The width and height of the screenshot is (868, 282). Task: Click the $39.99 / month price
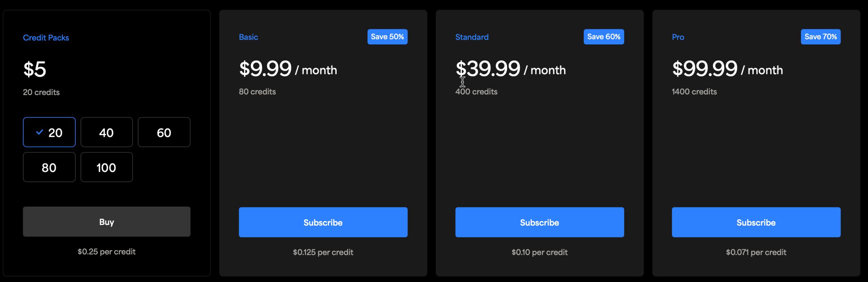[510, 69]
